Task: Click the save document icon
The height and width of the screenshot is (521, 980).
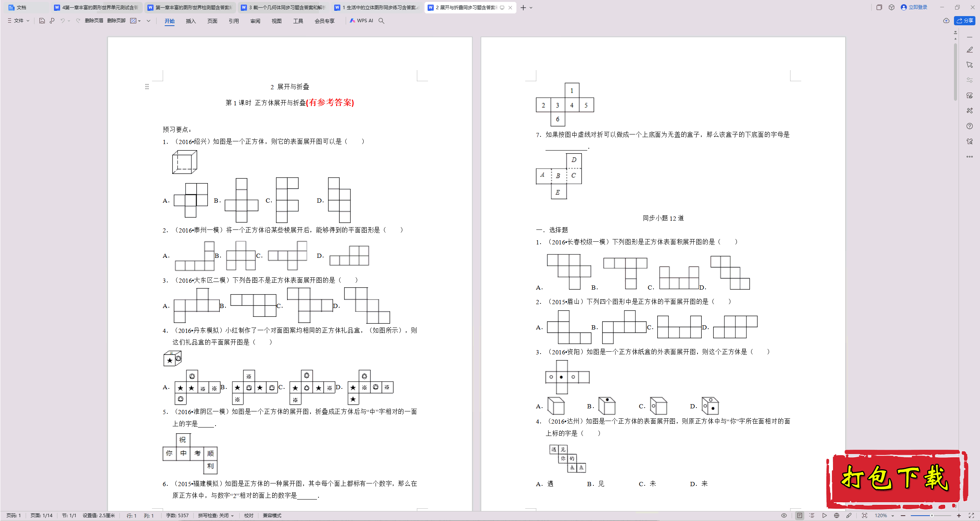Action: coord(42,21)
